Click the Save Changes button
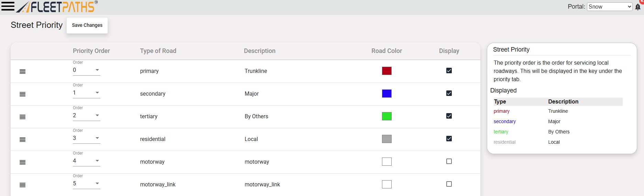Screen dimensions: 644x196 (87, 25)
